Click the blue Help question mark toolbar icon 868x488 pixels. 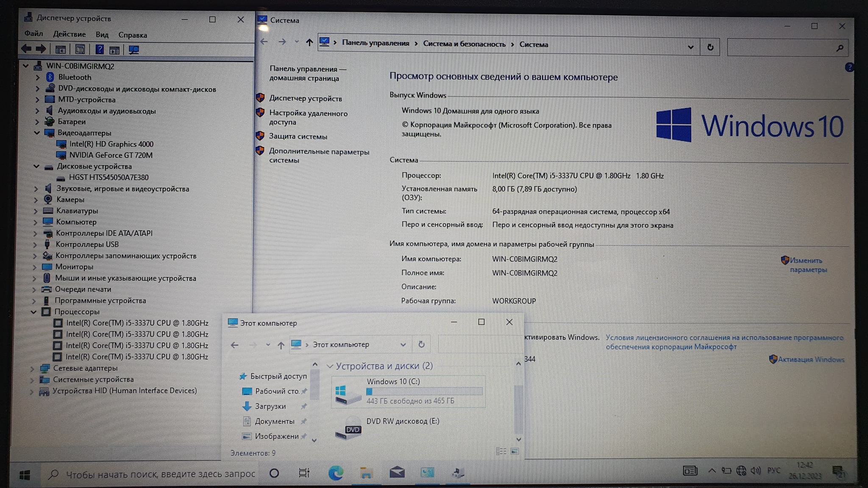(100, 50)
